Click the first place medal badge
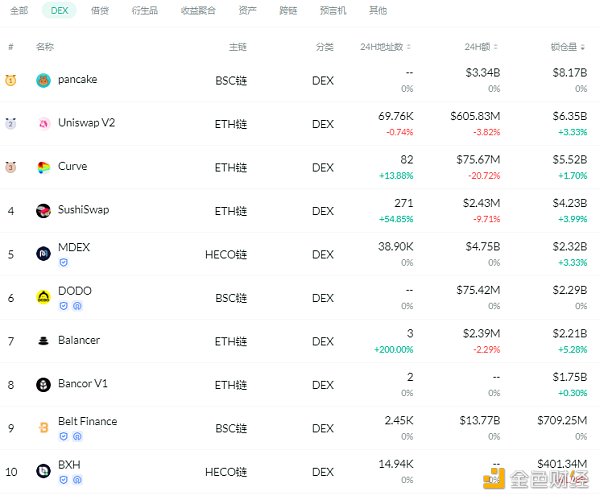 [10, 80]
